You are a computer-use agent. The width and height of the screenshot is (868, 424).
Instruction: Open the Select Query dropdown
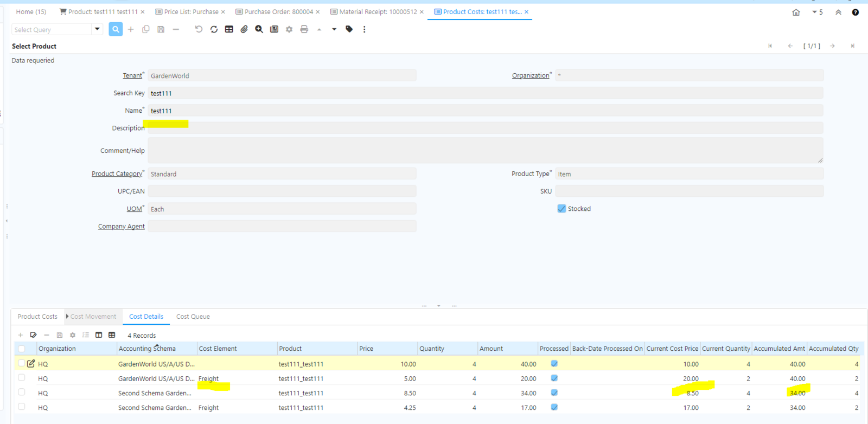97,29
